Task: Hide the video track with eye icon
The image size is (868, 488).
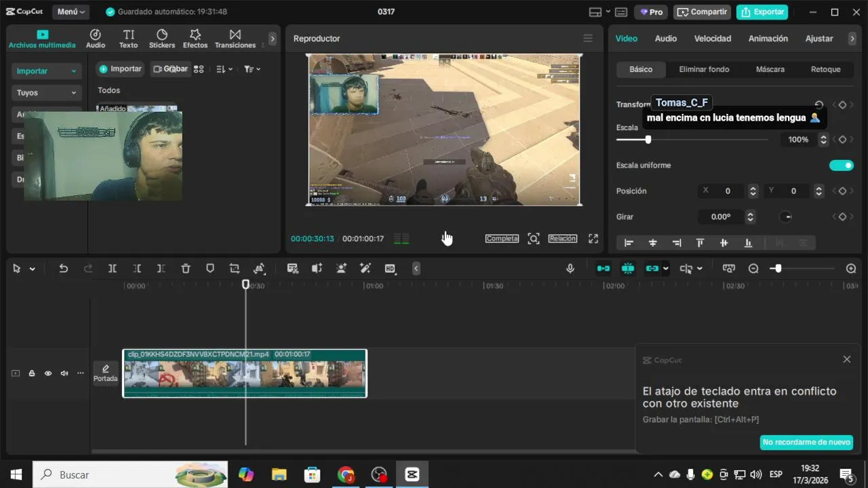Action: click(48, 373)
